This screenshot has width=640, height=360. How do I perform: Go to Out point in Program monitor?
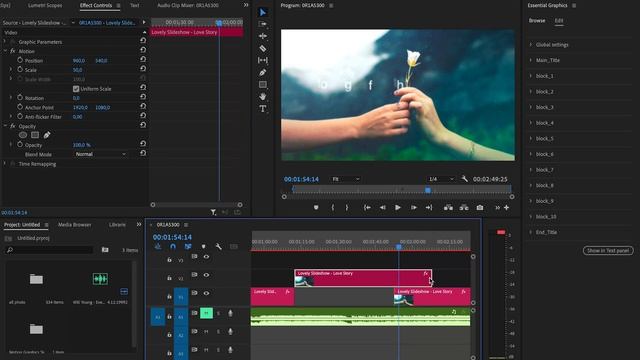429,207
